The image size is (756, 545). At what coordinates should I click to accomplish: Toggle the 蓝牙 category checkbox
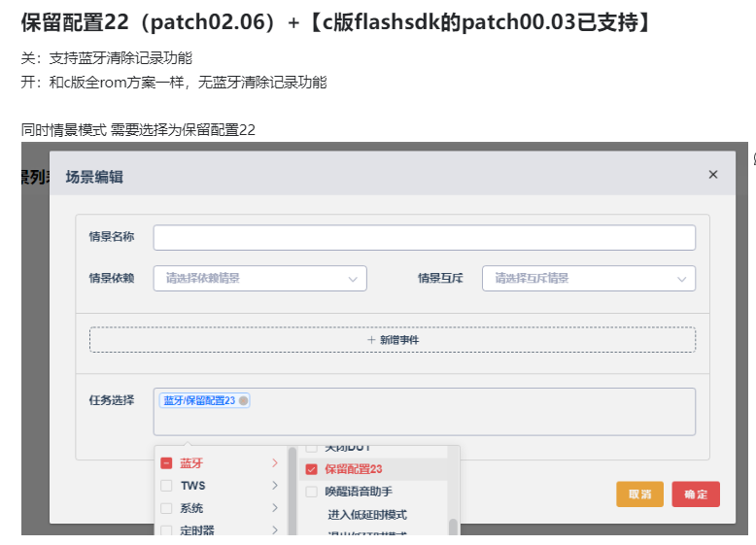pos(166,463)
